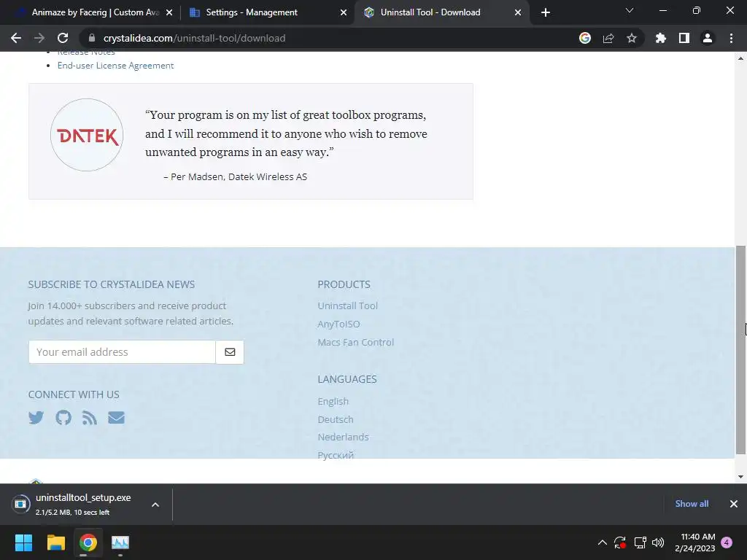747x560 pixels.
Task: Click Chrome taskbar icon
Action: pos(88,542)
